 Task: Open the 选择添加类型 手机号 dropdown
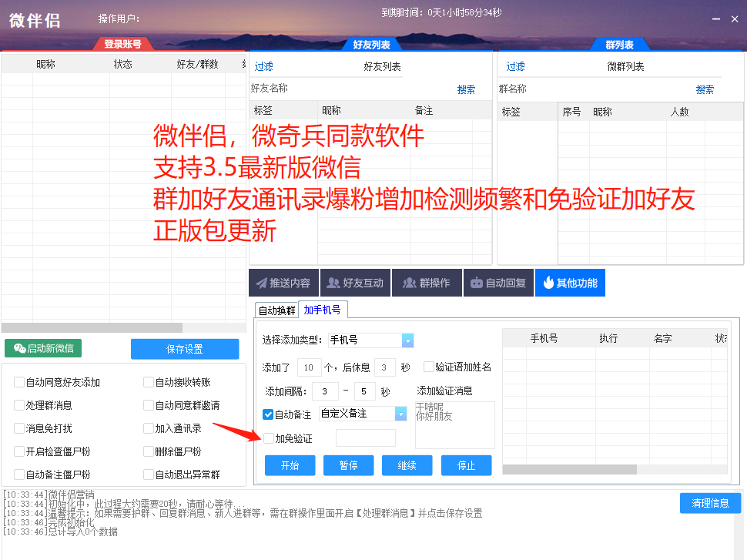(x=407, y=340)
